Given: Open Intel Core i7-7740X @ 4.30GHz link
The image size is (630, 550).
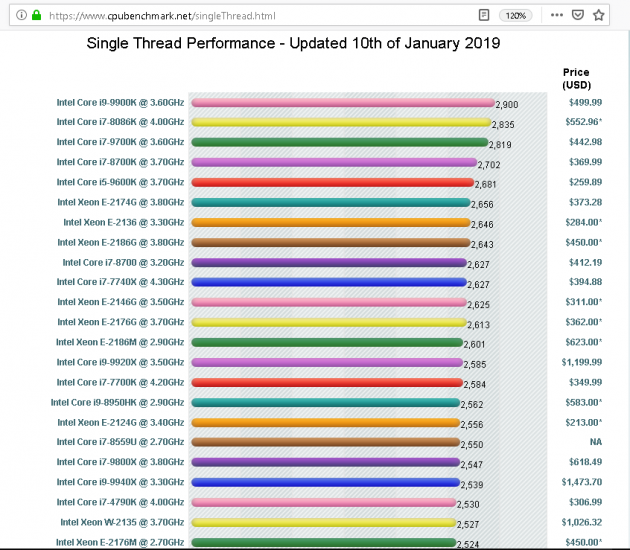Looking at the screenshot, I should point(120,282).
